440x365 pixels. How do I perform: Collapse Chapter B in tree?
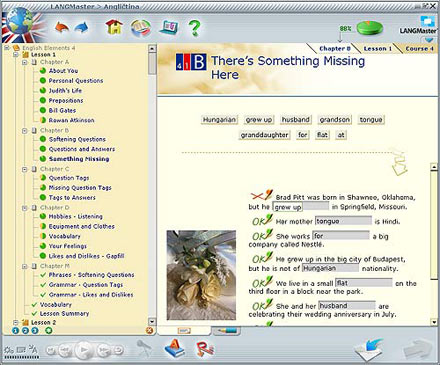24,131
